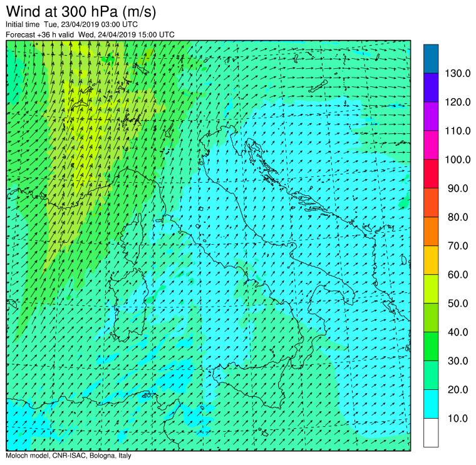476x465 pixels.
Task: Click the 20.0 colorbar label
Action: point(458,389)
